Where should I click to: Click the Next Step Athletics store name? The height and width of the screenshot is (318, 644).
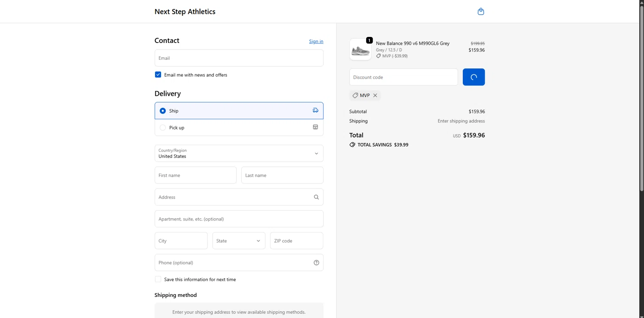[185, 12]
